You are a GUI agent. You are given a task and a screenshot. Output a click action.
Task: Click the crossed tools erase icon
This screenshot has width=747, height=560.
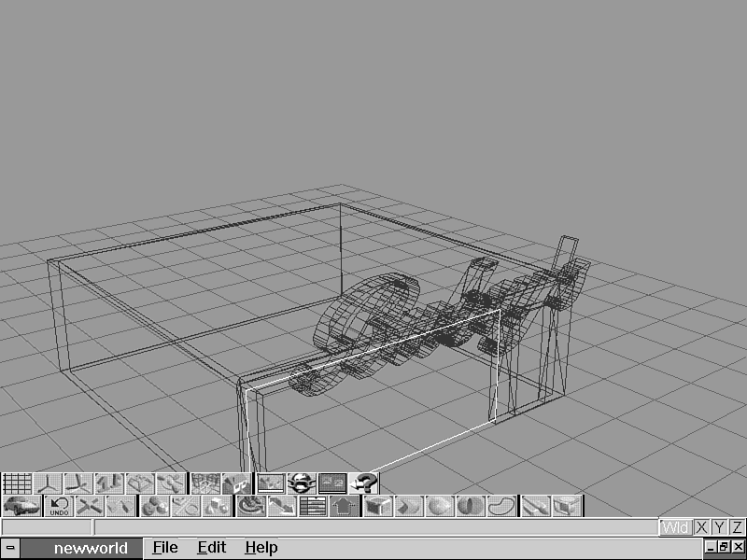(90, 507)
